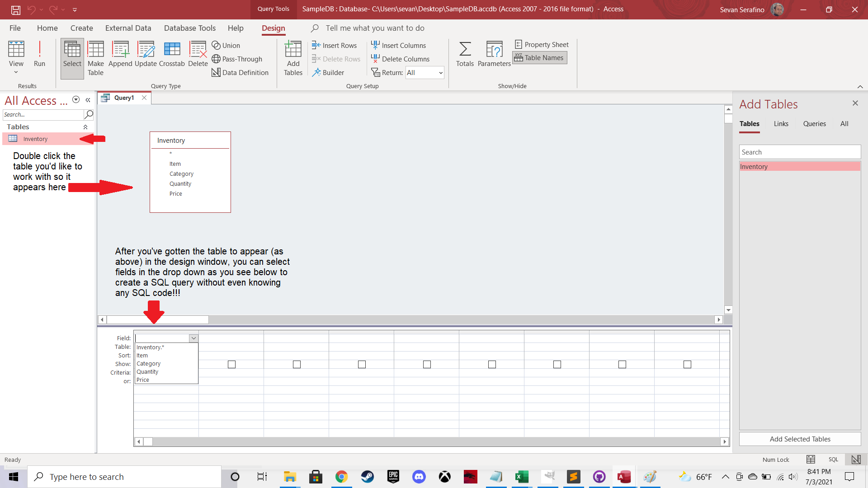The height and width of the screenshot is (488, 868).
Task: Select Inventory table in navigation pane
Action: coord(47,139)
